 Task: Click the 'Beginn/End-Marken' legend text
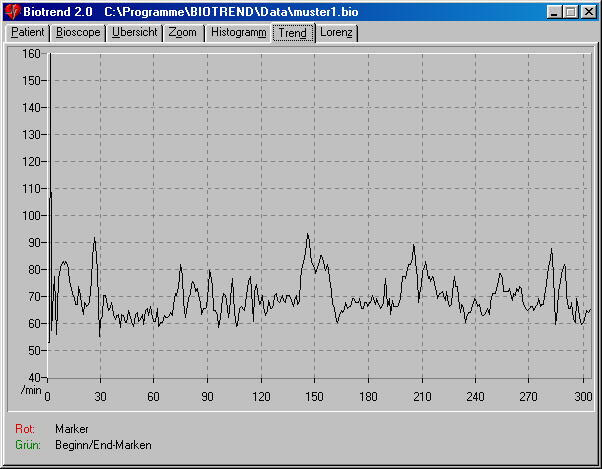(x=103, y=445)
